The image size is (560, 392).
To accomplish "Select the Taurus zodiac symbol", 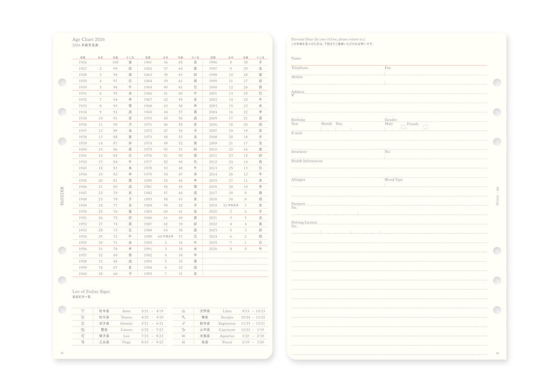I will (x=82, y=317).
